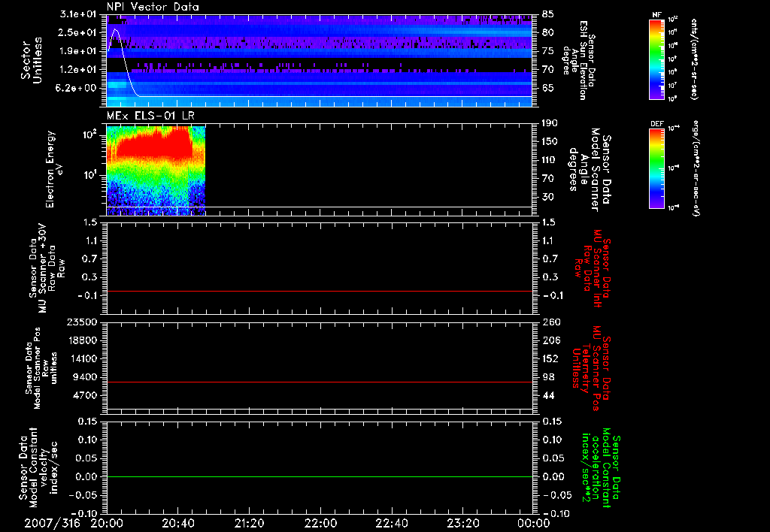770x532 pixels.
Task: Click the '9400' scanner position tick label
Action: pos(84,377)
